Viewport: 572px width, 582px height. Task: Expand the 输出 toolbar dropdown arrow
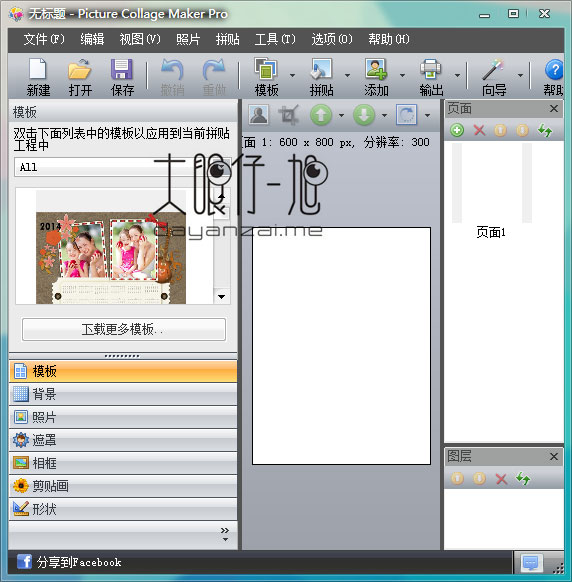coord(457,75)
